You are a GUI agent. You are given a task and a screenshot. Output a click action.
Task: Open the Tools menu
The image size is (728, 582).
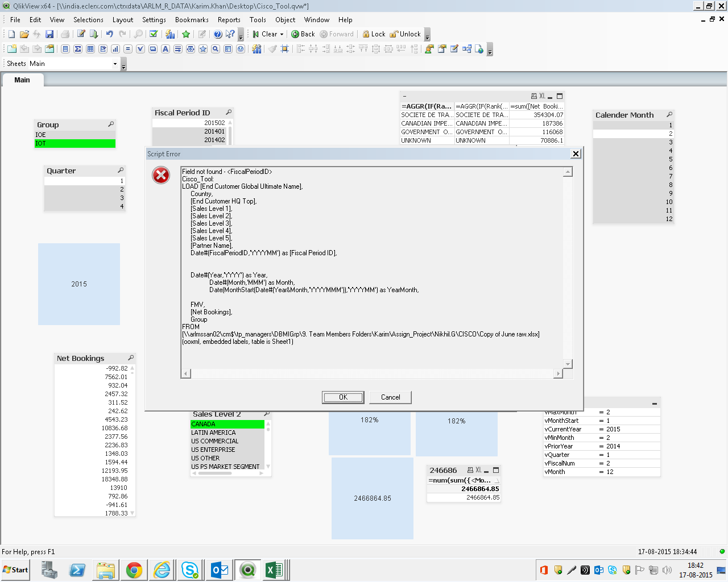pyautogui.click(x=258, y=20)
